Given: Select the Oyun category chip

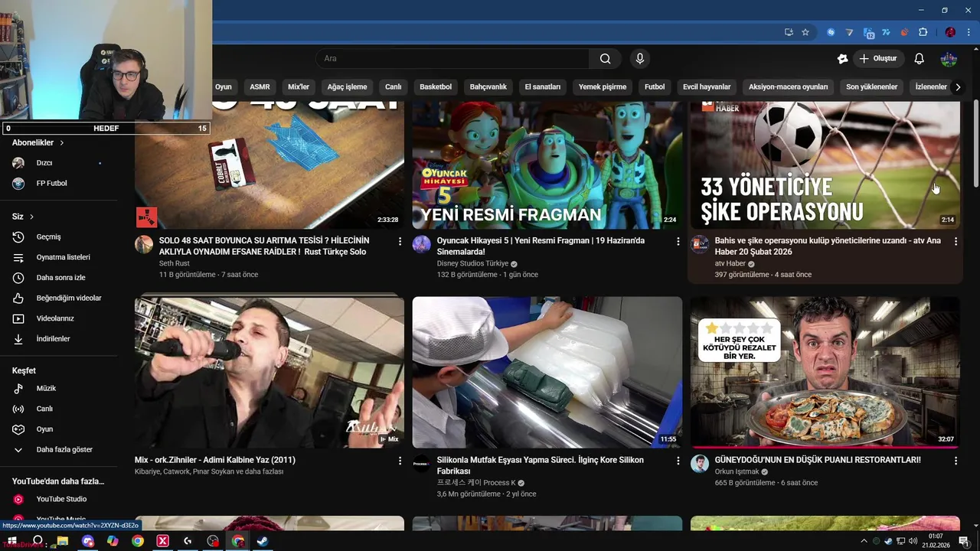Looking at the screenshot, I should coord(223,87).
